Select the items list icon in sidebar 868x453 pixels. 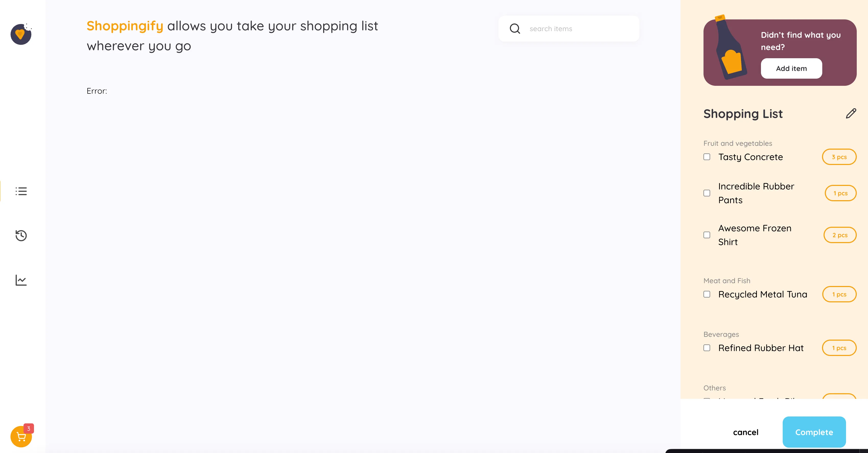point(21,191)
